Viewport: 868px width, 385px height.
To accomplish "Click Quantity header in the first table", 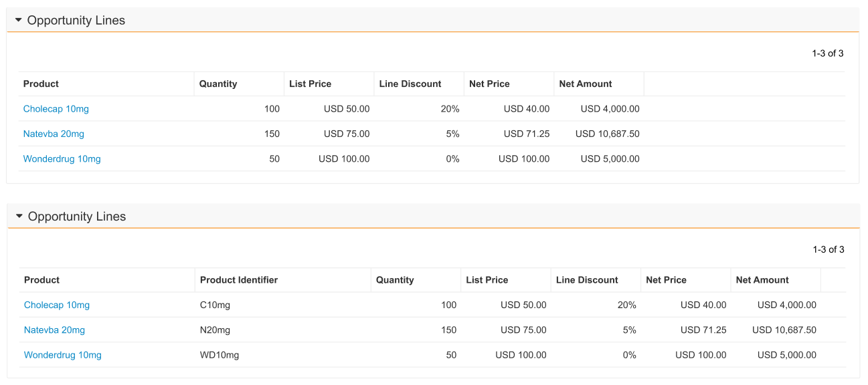I will click(x=218, y=84).
